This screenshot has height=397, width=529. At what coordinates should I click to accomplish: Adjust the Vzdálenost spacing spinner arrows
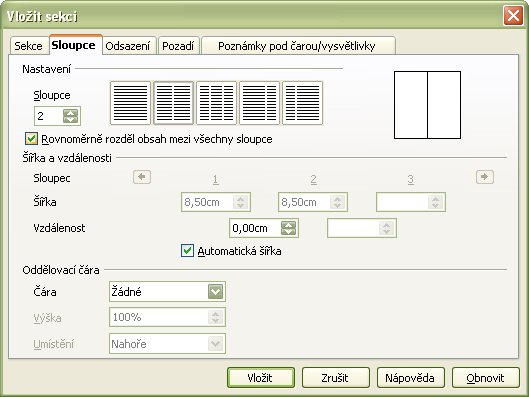288,228
